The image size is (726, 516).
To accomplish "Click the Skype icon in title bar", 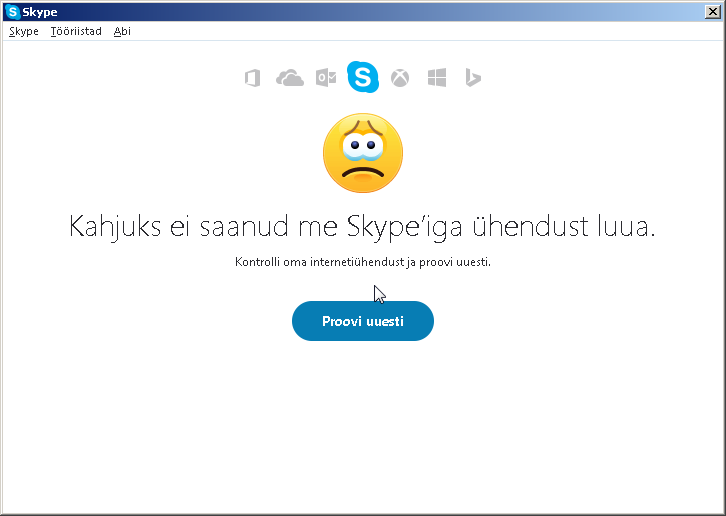I will pos(12,12).
